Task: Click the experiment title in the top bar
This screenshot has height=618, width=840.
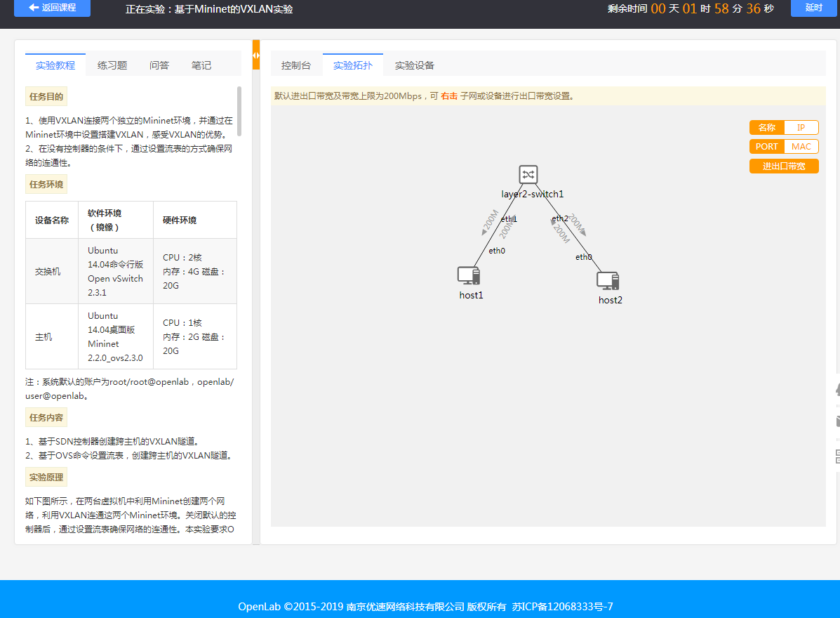Action: tap(209, 9)
